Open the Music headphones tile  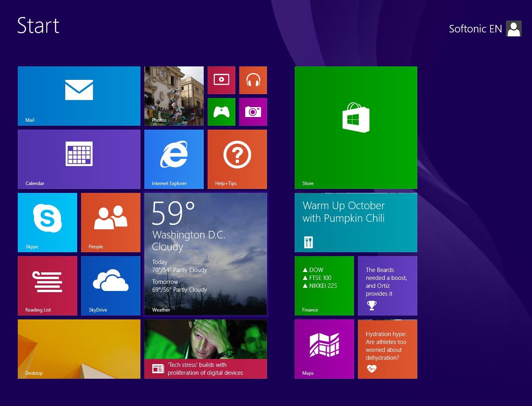(253, 80)
